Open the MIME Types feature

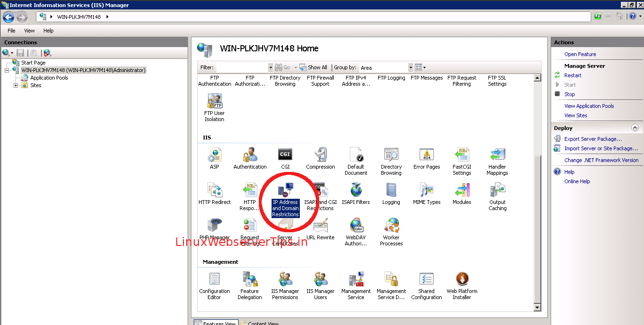[x=427, y=194]
